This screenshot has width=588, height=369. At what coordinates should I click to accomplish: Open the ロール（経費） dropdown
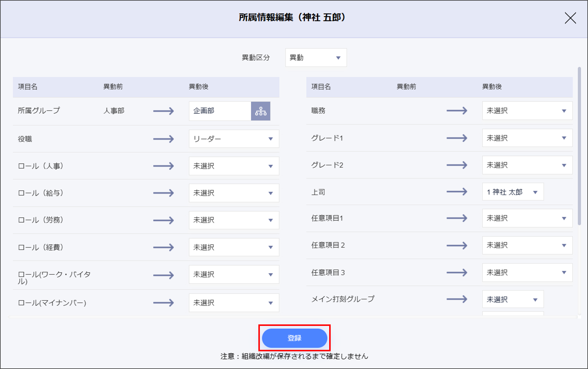click(234, 247)
